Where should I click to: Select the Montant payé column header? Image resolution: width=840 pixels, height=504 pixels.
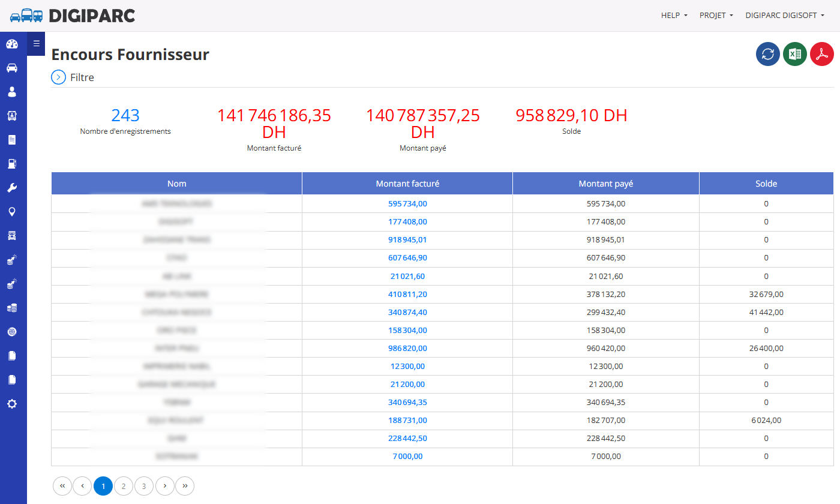(x=606, y=184)
